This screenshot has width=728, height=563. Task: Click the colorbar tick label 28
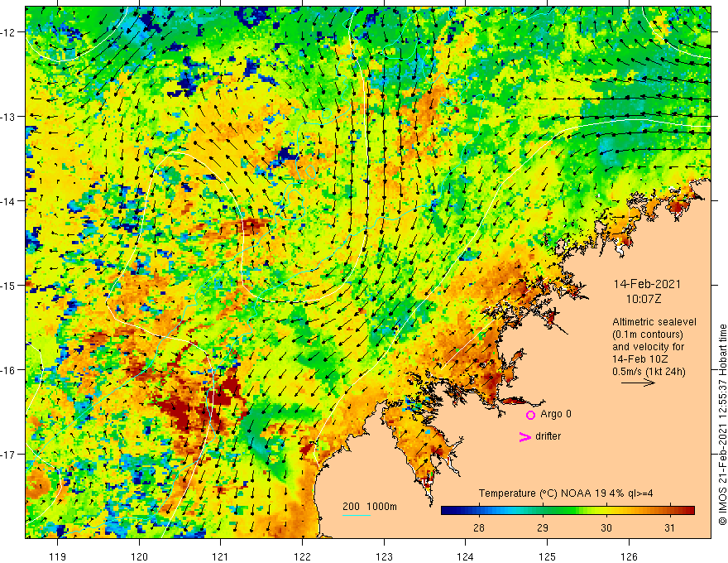[x=479, y=527]
